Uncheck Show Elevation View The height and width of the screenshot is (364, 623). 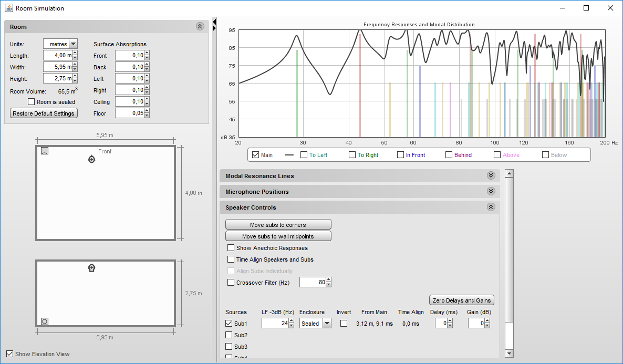[x=10, y=353]
